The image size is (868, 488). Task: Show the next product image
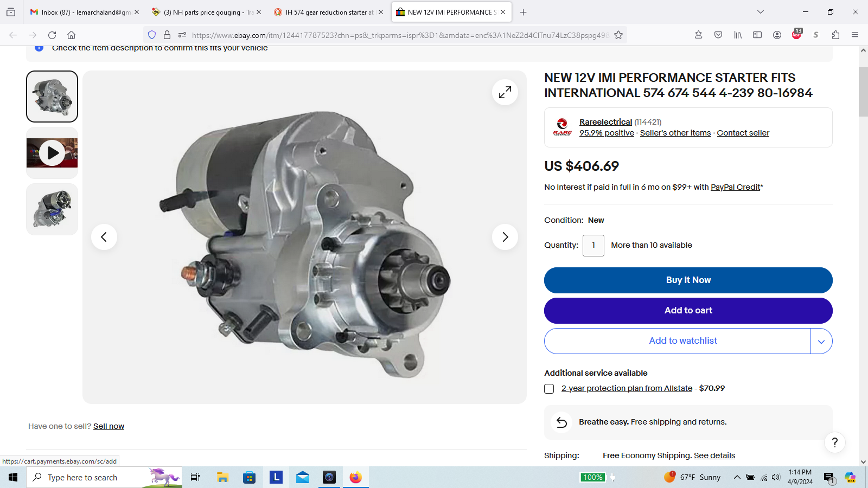tap(505, 237)
